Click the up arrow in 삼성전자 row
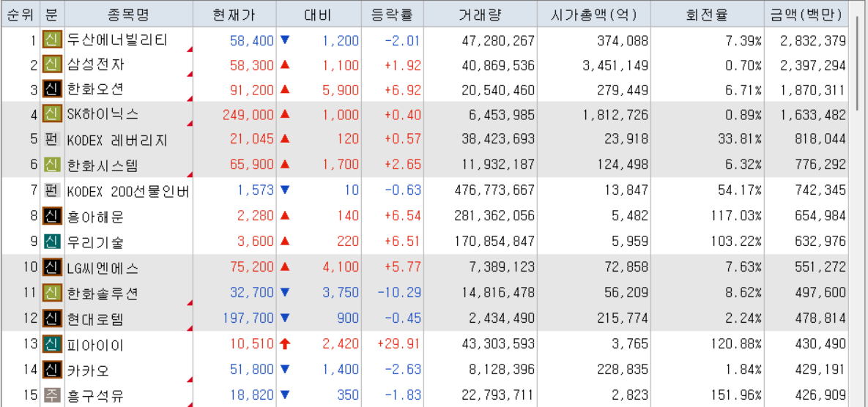 click(285, 64)
